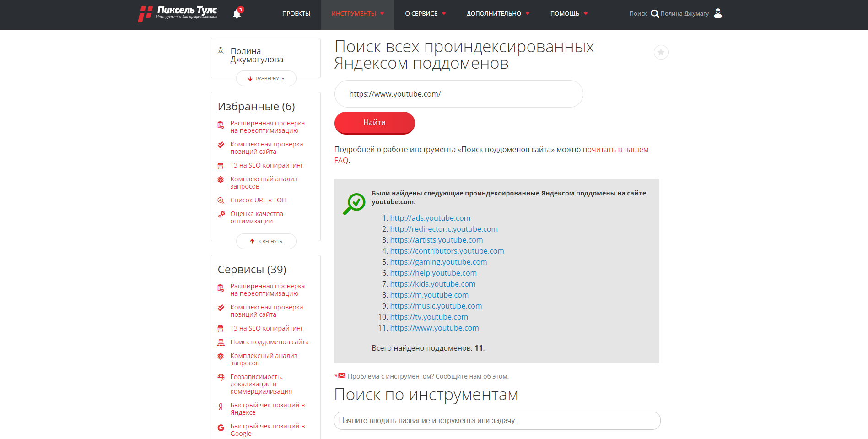868x439 pixels.
Task: Open Быстрый чек позиций в Google link
Action: [x=267, y=430]
